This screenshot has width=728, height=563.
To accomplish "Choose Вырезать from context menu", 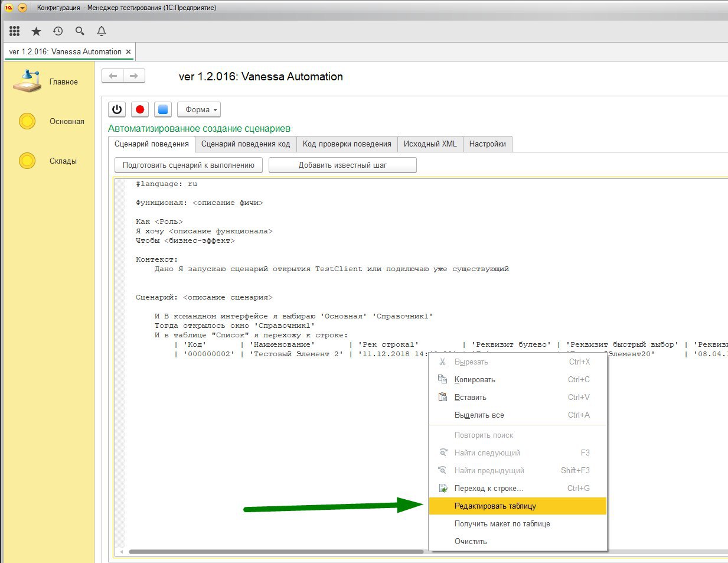I will click(518, 362).
